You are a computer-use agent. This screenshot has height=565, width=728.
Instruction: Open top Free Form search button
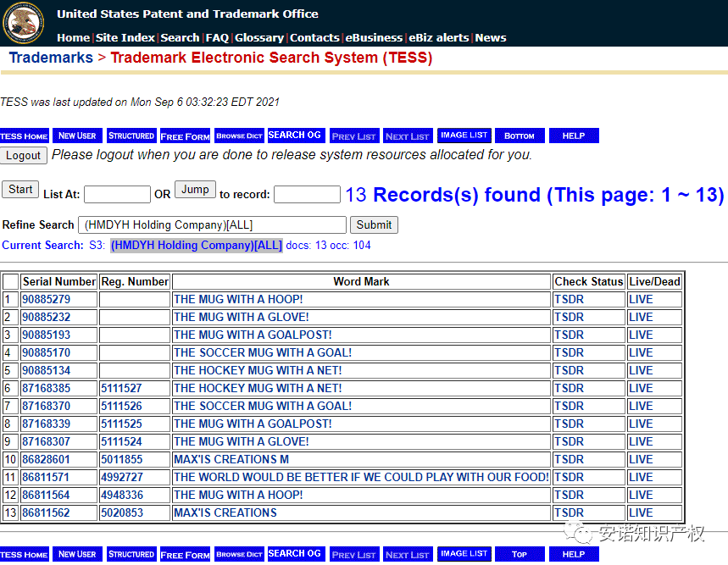tap(185, 136)
